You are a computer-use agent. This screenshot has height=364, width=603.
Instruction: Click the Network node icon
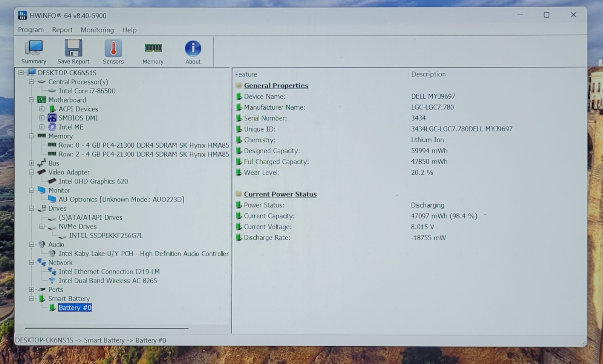click(41, 262)
